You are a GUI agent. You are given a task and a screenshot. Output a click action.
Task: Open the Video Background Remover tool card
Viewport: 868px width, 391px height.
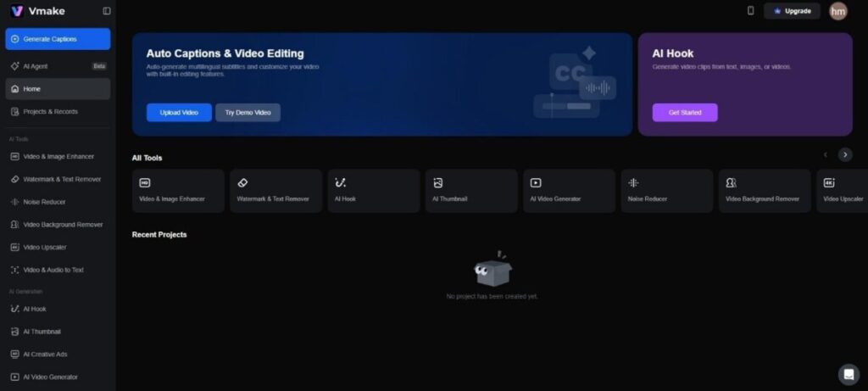click(x=765, y=191)
